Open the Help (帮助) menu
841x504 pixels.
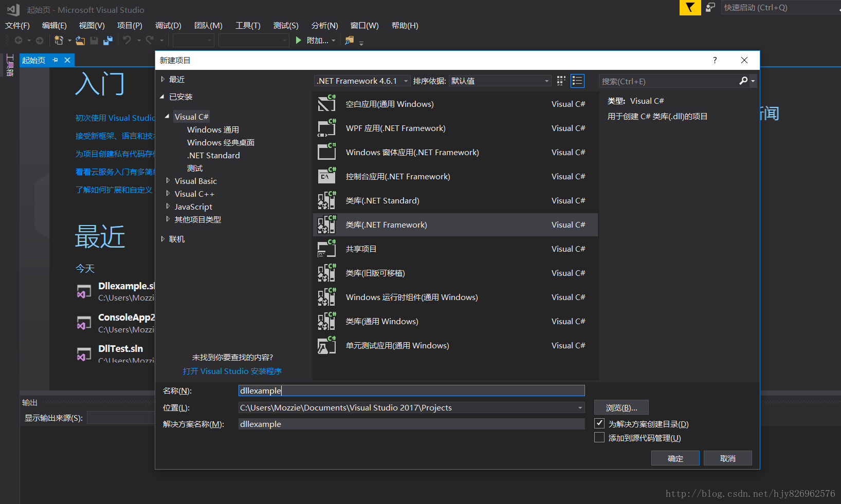[x=405, y=25]
